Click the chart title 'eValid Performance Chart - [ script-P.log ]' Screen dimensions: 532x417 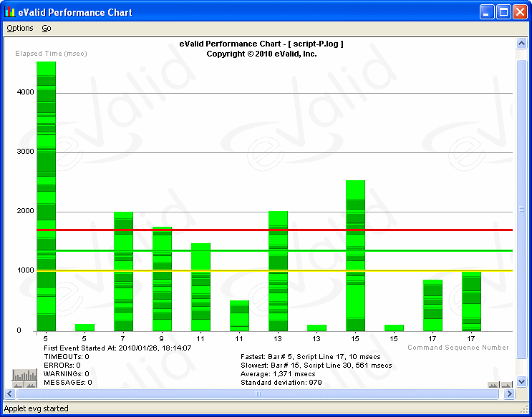261,44
